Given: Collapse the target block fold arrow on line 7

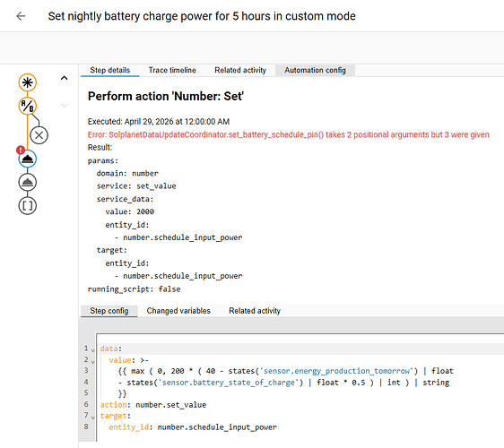Looking at the screenshot, I should [x=92, y=418].
